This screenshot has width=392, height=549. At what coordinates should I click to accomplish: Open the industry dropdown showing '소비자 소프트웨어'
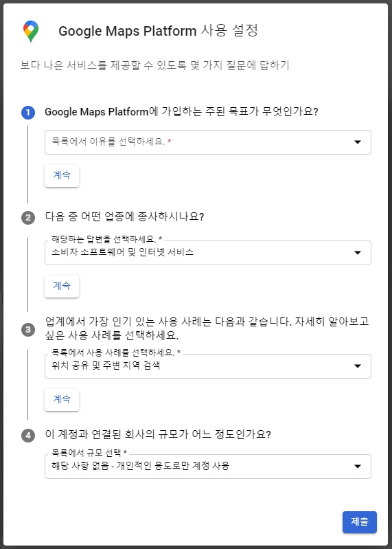click(x=208, y=253)
